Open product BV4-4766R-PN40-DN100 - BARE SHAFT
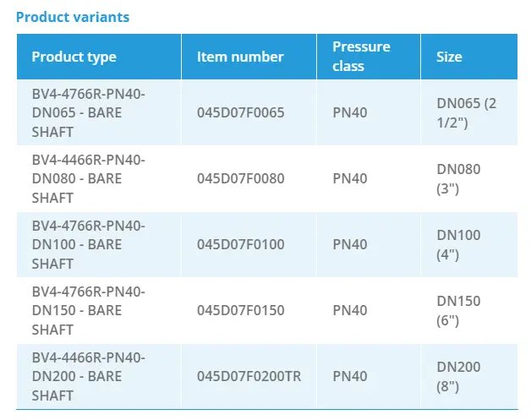The height and width of the screenshot is (420, 531). point(88,244)
